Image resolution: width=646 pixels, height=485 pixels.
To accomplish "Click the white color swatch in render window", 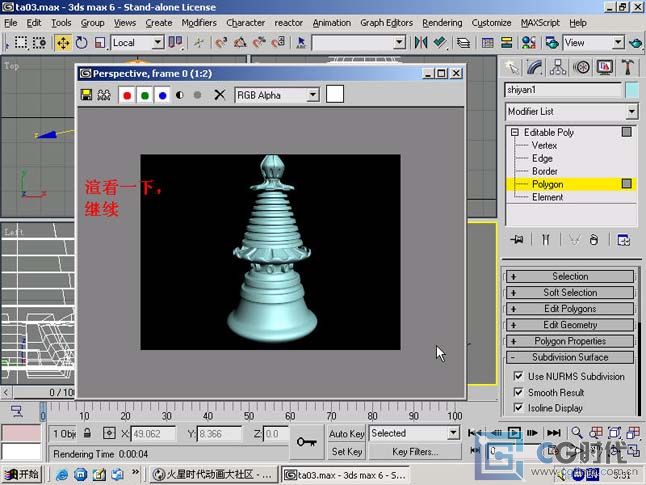I will tap(335, 94).
